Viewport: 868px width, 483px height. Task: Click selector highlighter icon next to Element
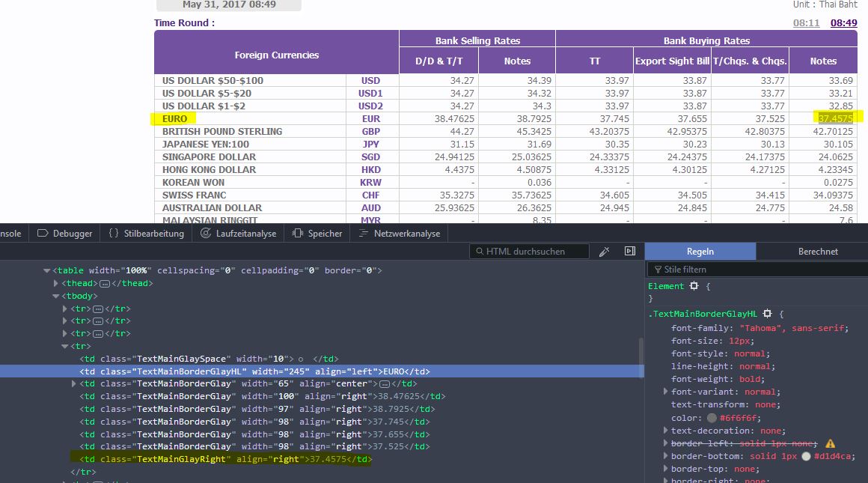pos(694,286)
